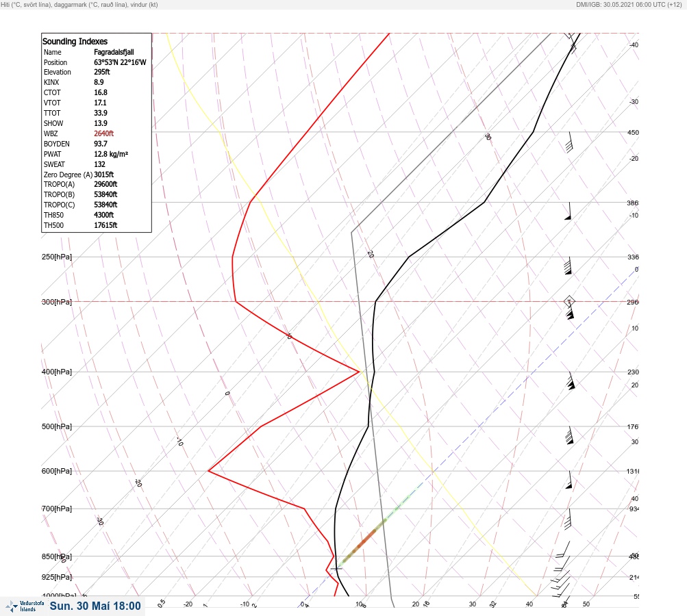Click the wind barb at 600 hPa
The image size is (687, 616).
pos(569,480)
